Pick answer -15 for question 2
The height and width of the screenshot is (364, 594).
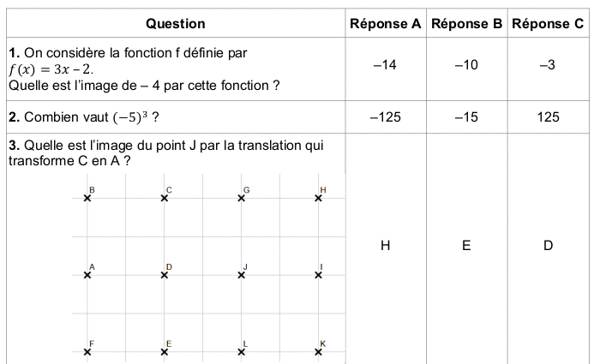465,117
